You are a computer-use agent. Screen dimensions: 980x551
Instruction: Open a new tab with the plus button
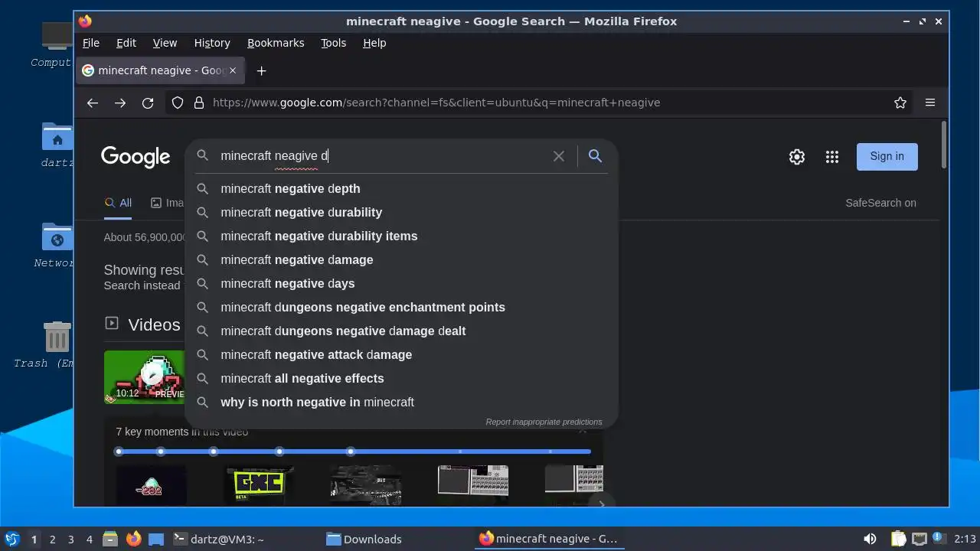261,70
